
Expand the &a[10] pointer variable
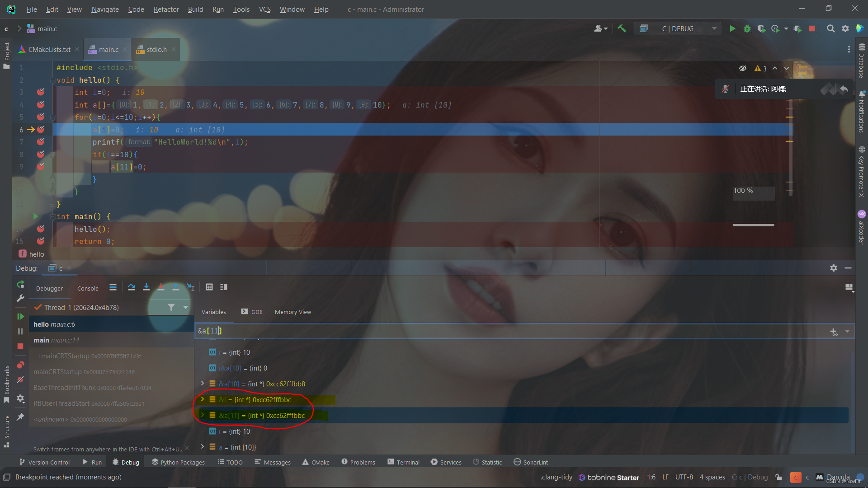(x=203, y=384)
